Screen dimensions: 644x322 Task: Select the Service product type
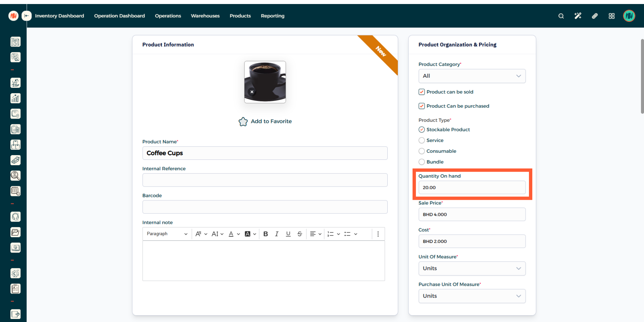[x=422, y=140]
